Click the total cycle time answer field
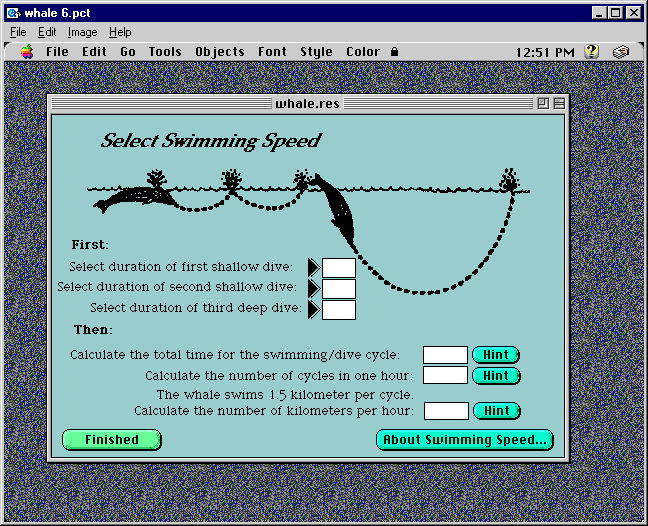The height and width of the screenshot is (526, 648). click(446, 355)
